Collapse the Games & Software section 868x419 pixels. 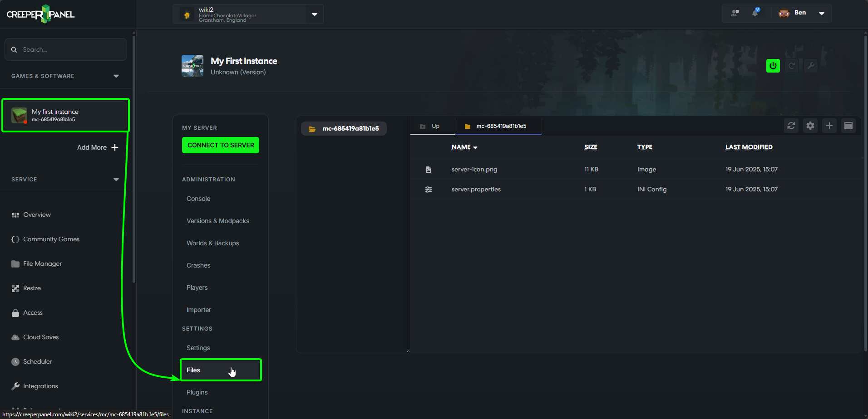(116, 76)
